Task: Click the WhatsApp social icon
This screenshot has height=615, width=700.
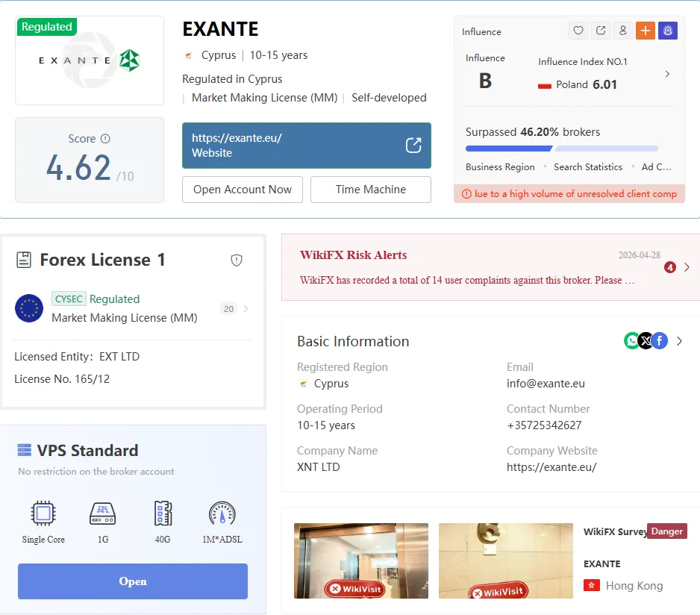Action: [x=631, y=341]
